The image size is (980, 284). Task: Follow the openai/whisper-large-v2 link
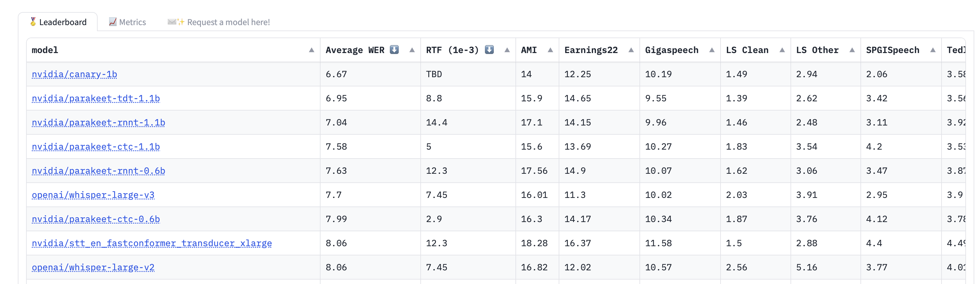tap(93, 267)
